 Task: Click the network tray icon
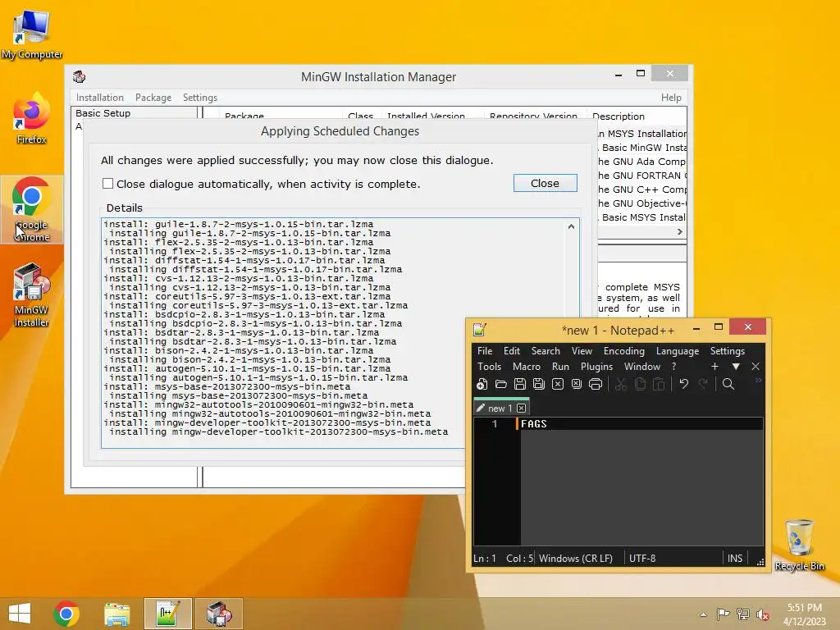742,614
